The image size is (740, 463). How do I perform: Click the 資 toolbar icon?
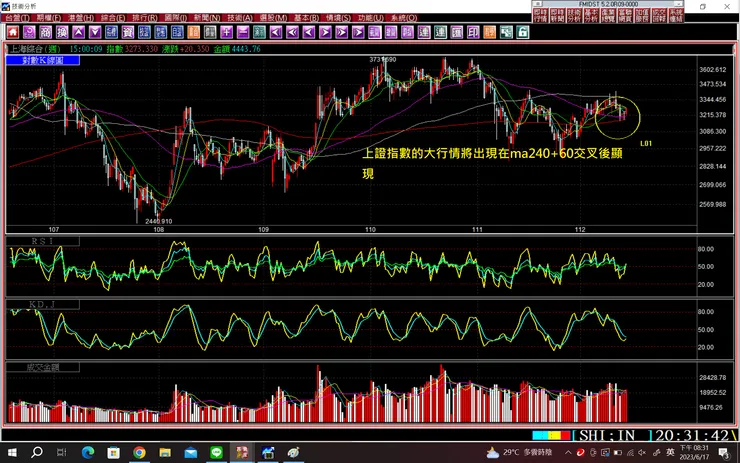pos(128,32)
